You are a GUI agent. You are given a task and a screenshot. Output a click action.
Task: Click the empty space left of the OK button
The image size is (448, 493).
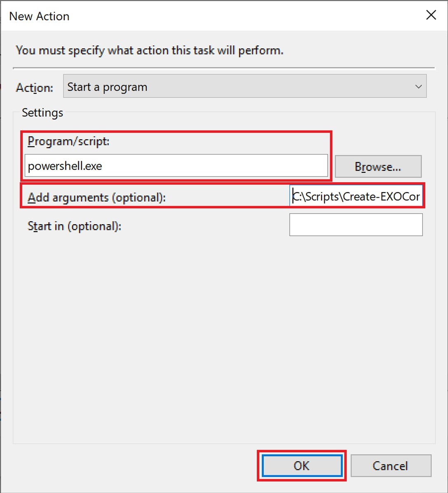pyautogui.click(x=136, y=466)
